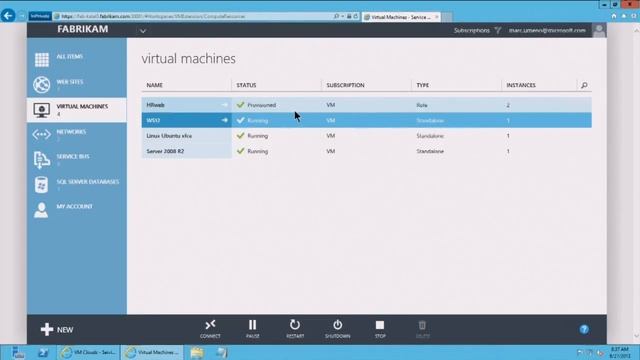Select the Linux Ubuntu xfce row
640x360 pixels.
367,136
